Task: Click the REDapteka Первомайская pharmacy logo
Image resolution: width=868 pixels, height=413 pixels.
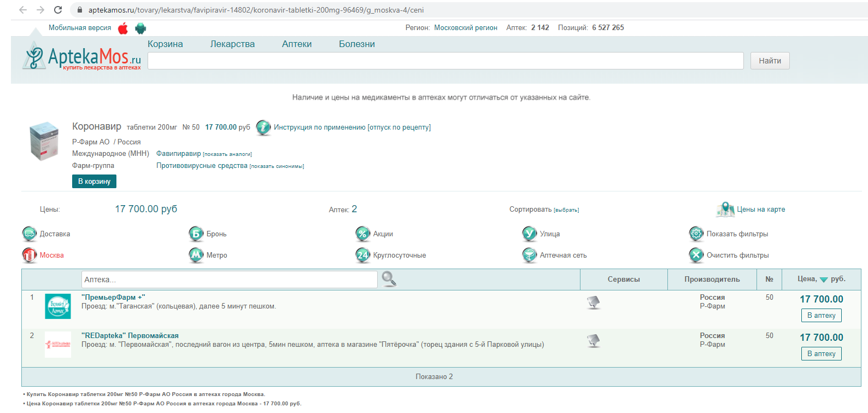Action: click(x=57, y=345)
